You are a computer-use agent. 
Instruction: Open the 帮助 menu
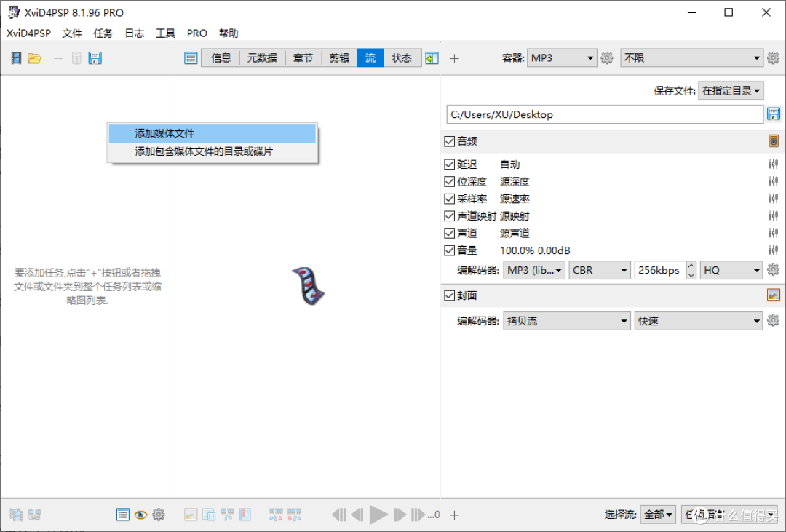pyautogui.click(x=229, y=33)
